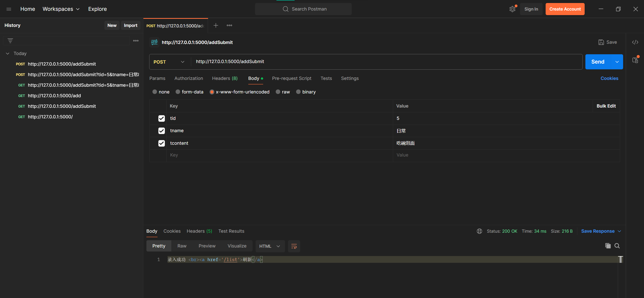Click the HTTP request type icon
This screenshot has width=644, height=298.
click(x=154, y=42)
